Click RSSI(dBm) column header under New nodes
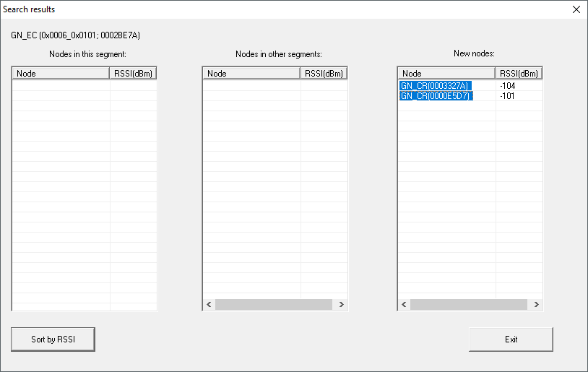 (518, 73)
